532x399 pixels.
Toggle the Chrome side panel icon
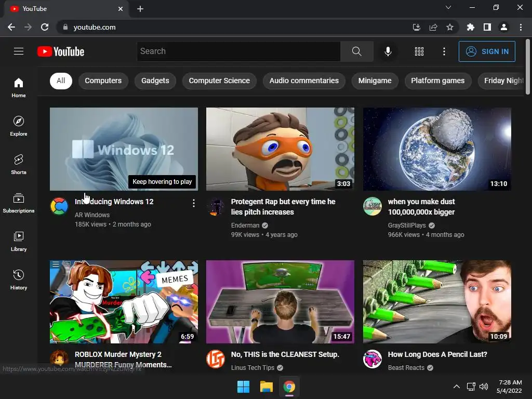point(487,27)
